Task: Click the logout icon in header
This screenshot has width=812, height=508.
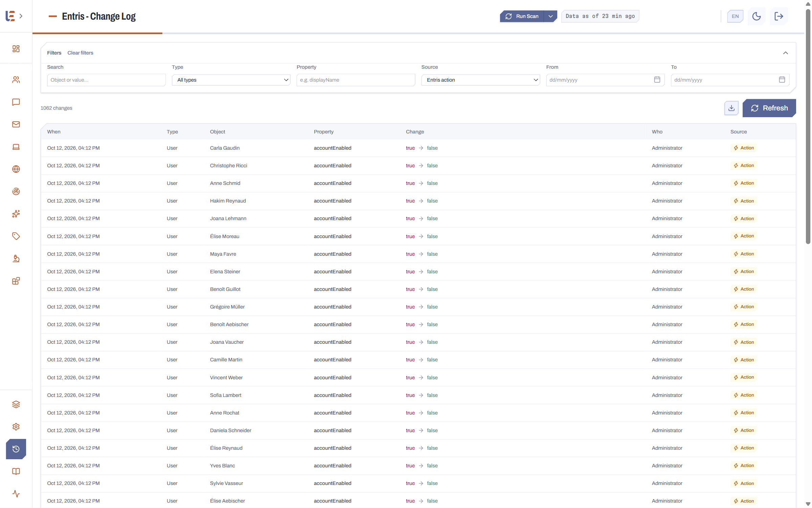Action: (x=779, y=16)
